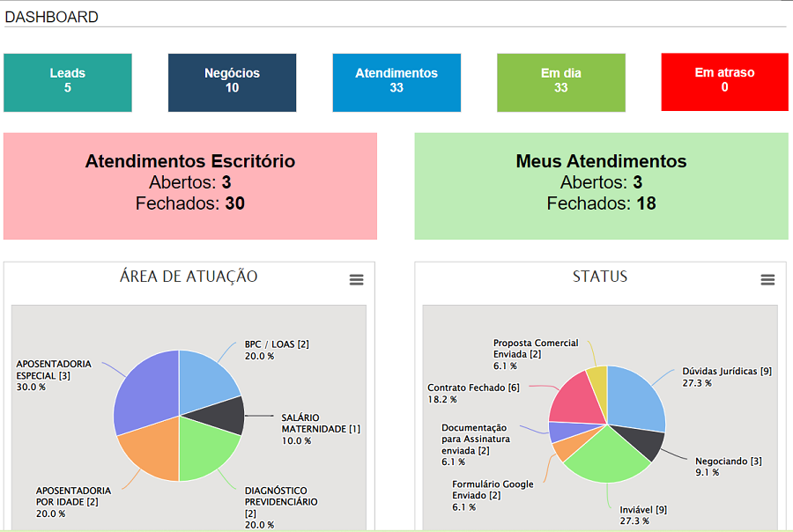The width and height of the screenshot is (793, 532).
Task: Click the green Em dia card
Action: (x=561, y=82)
